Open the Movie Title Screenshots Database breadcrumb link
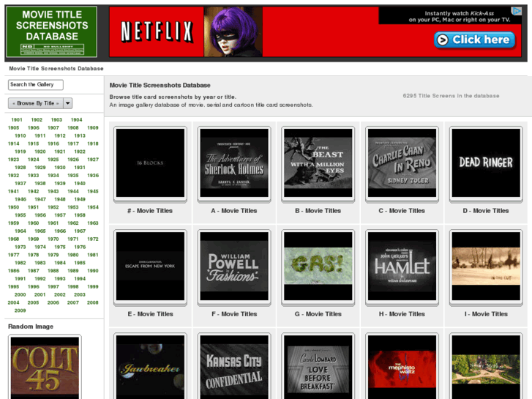Viewport: 532px width, 399px height. [56, 69]
